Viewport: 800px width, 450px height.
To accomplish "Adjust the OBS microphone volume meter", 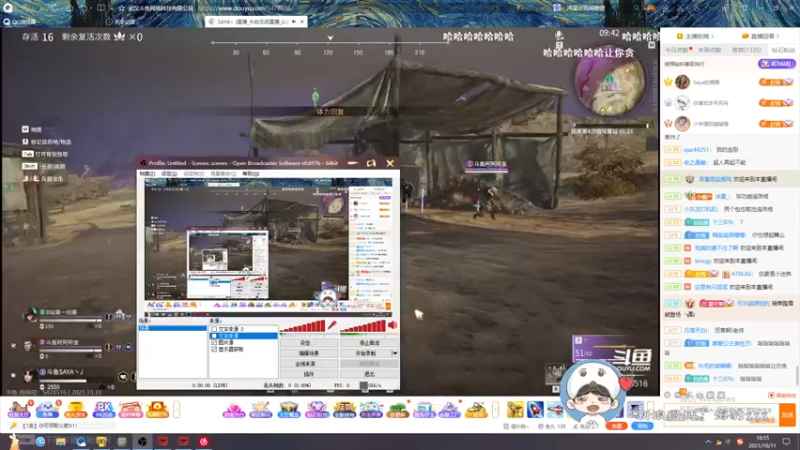I will (x=302, y=326).
